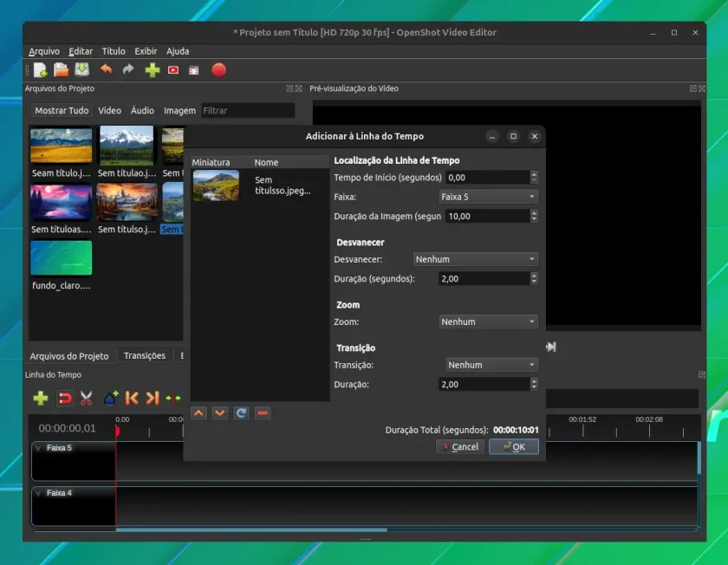This screenshot has width=728, height=565.
Task: Open the Arquivo menu
Action: click(x=44, y=51)
